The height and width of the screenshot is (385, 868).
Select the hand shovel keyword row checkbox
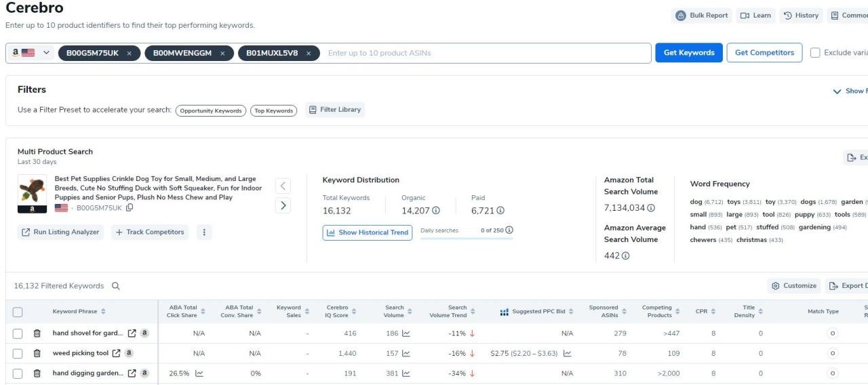(18, 333)
